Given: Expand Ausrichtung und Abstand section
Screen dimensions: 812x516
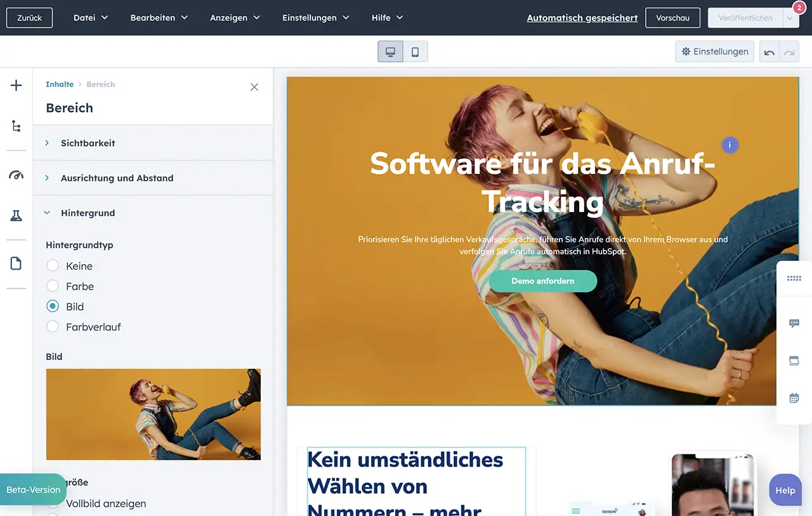Looking at the screenshot, I should [153, 178].
